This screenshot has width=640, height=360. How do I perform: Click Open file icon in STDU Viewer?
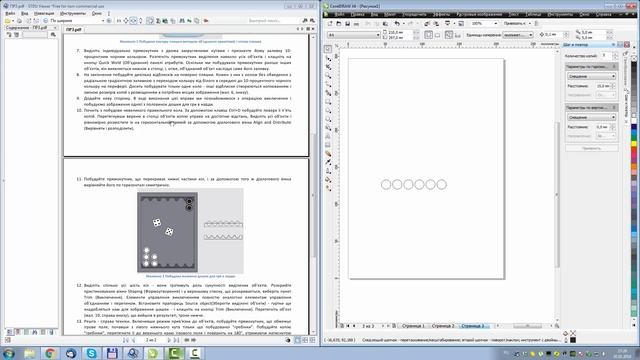8,20
